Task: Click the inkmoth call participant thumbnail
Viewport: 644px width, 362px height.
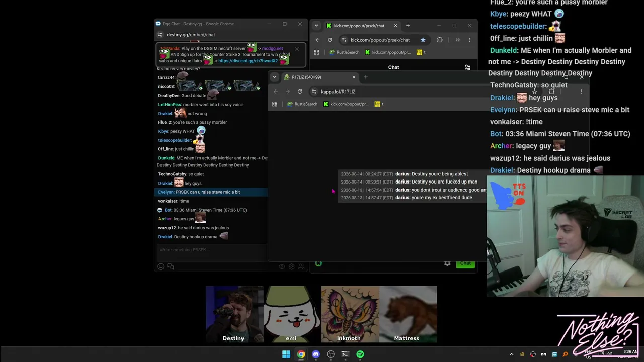Action: pyautogui.click(x=350, y=314)
